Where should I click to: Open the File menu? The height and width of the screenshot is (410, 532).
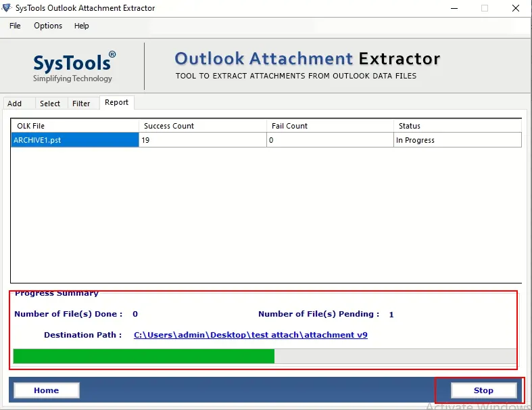point(15,26)
